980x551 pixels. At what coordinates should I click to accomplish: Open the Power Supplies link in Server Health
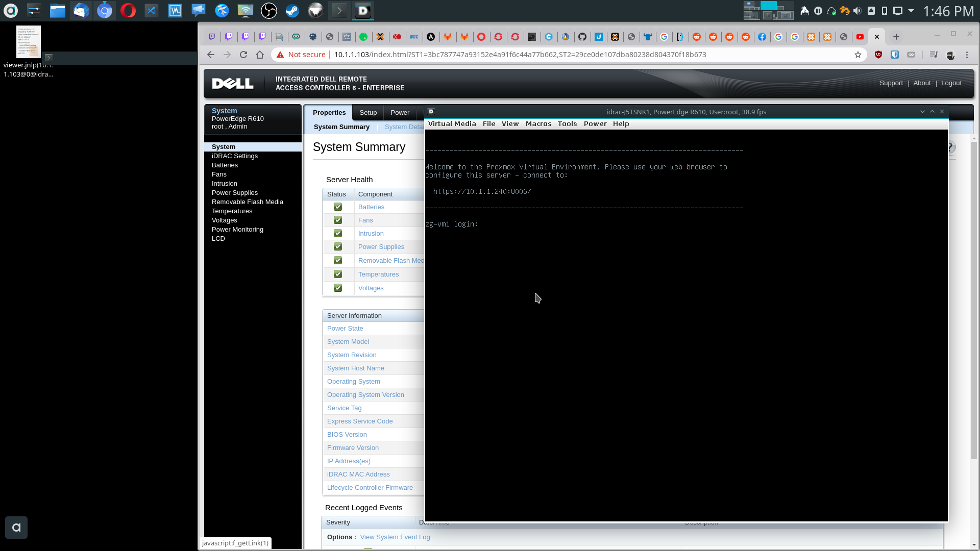click(x=381, y=247)
